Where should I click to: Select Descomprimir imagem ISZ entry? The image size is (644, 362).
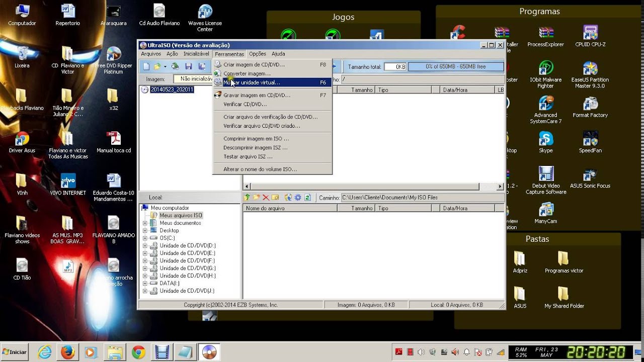272,147
